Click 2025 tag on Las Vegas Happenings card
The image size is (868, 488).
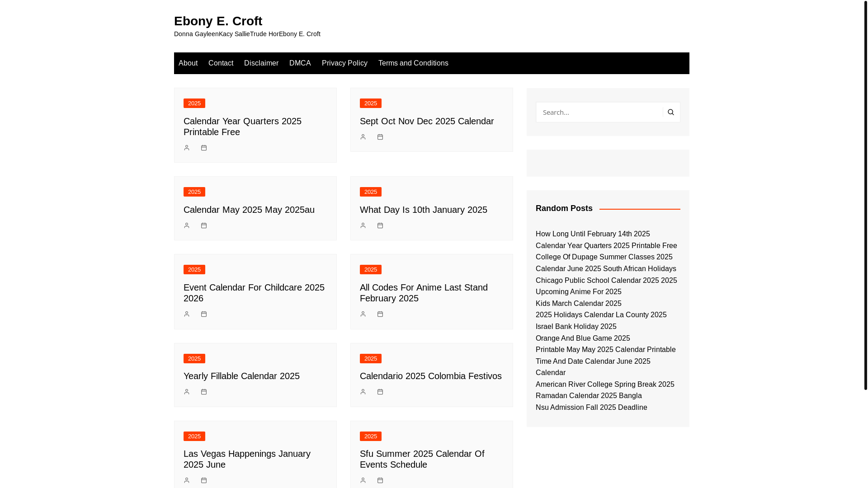(x=194, y=436)
